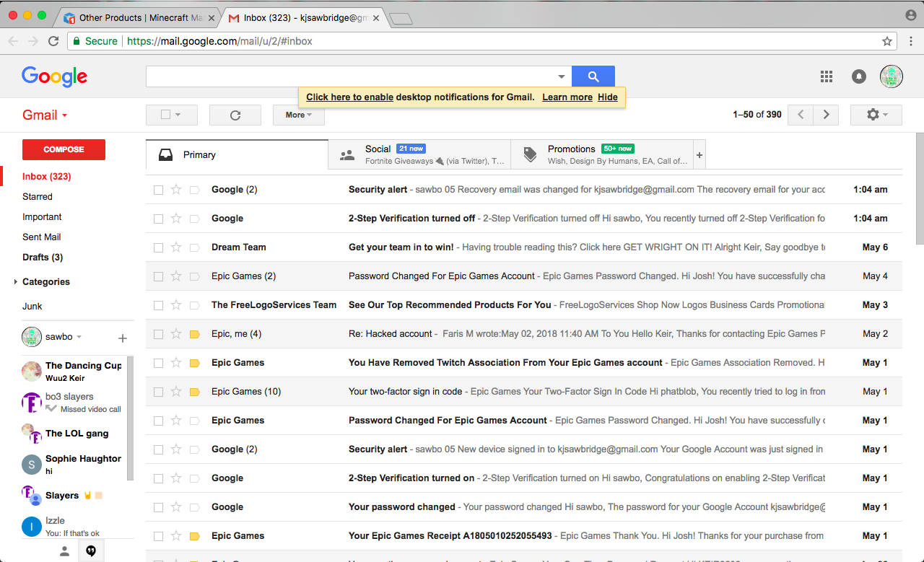Screen dimensions: 924x562
Task: Open the More actions dropdown
Action: pos(299,115)
